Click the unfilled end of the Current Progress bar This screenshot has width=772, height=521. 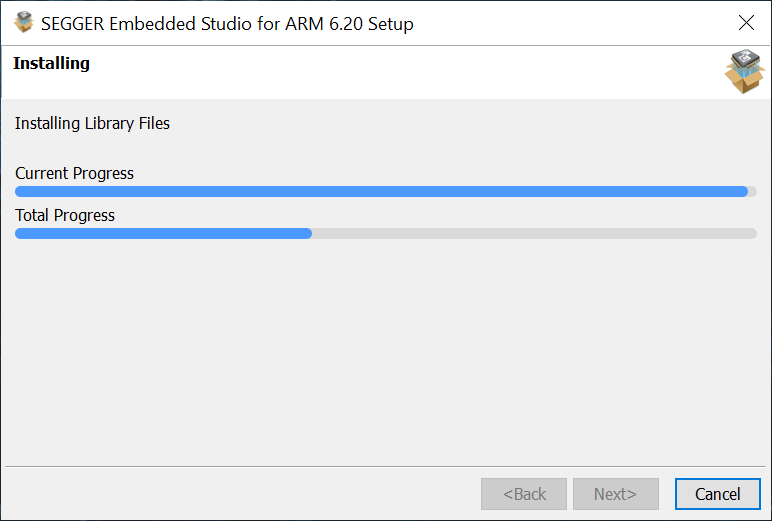tap(752, 192)
